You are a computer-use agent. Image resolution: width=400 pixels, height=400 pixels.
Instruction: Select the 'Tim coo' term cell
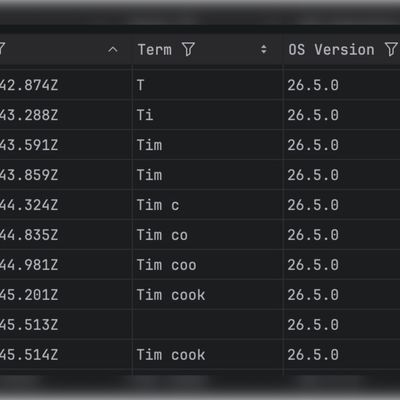coord(208,265)
